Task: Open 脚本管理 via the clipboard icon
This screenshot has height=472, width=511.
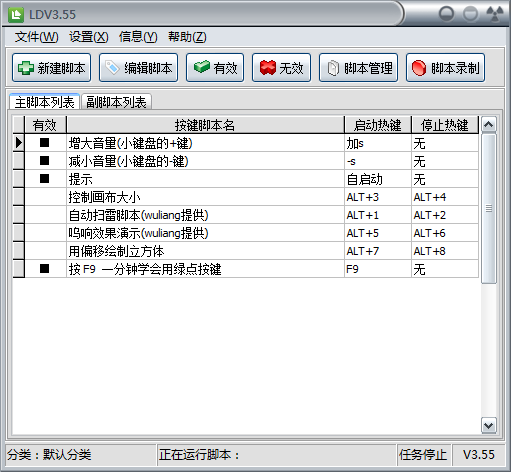Action: (333, 68)
